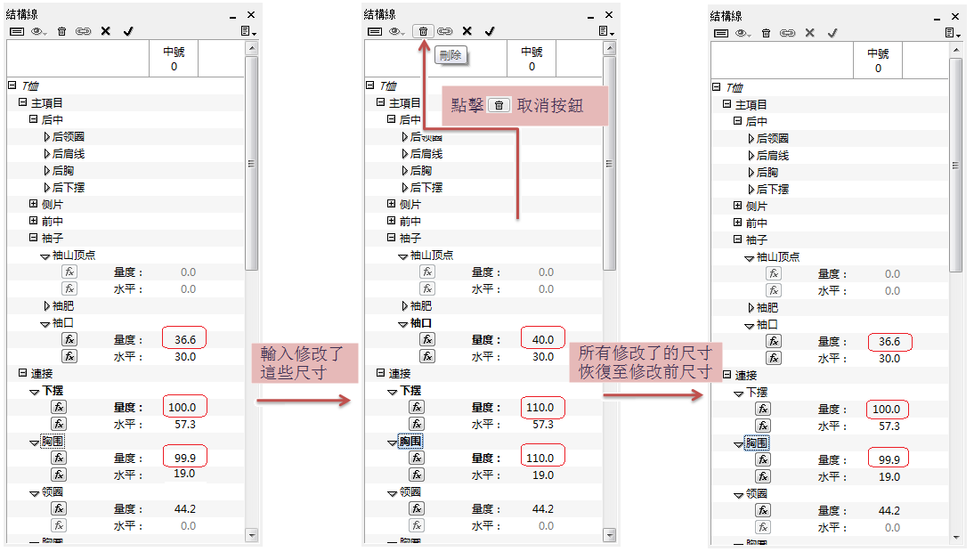Click the table view icon in right panel
Image resolution: width=974 pixels, height=560 pixels.
point(720,33)
